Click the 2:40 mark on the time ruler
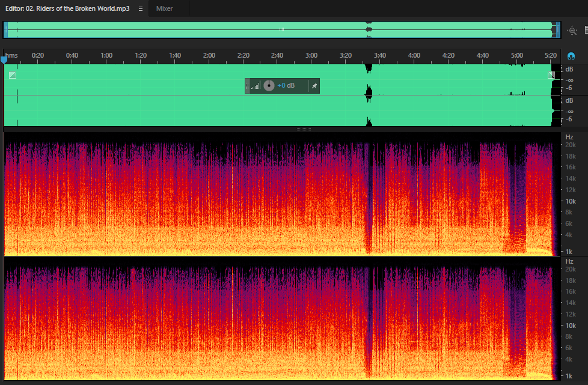The width and height of the screenshot is (588, 385). [277, 55]
